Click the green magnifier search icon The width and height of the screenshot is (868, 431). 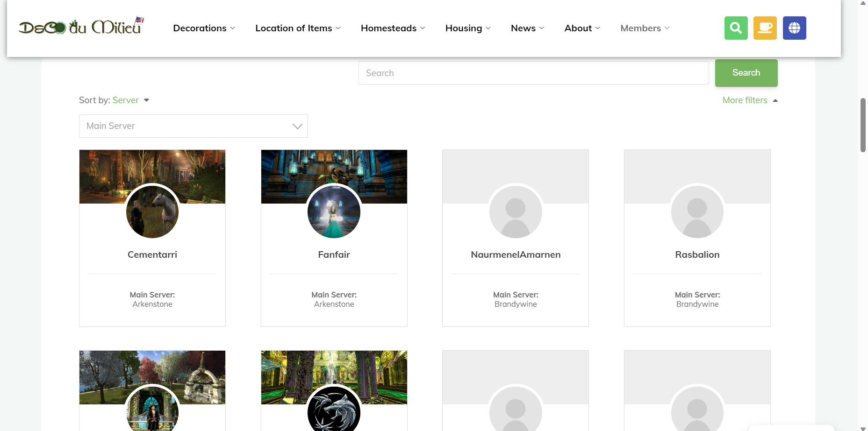point(736,28)
